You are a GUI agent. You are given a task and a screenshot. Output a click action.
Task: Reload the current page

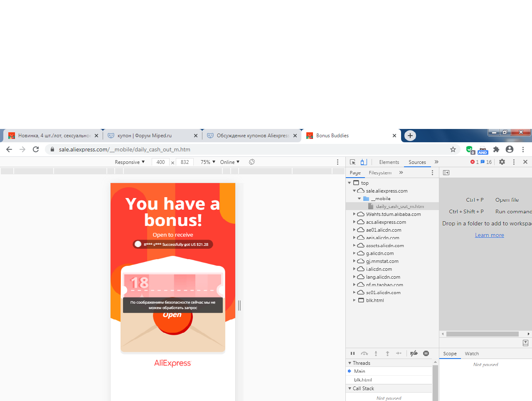[x=36, y=149]
